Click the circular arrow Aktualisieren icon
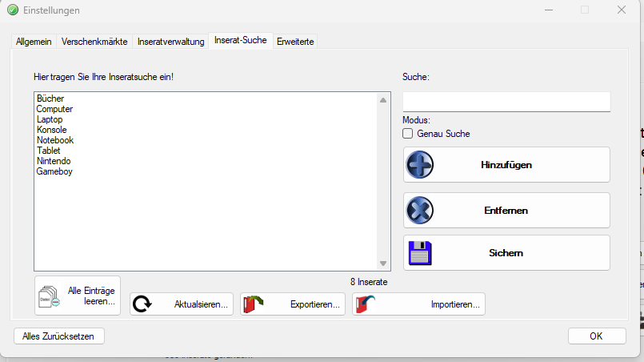 click(143, 304)
